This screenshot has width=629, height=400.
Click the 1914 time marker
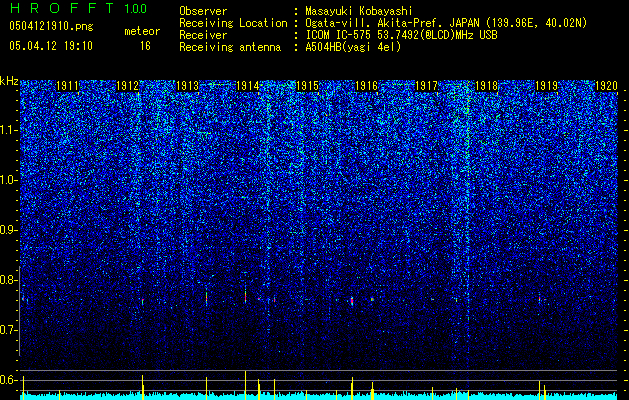click(248, 86)
